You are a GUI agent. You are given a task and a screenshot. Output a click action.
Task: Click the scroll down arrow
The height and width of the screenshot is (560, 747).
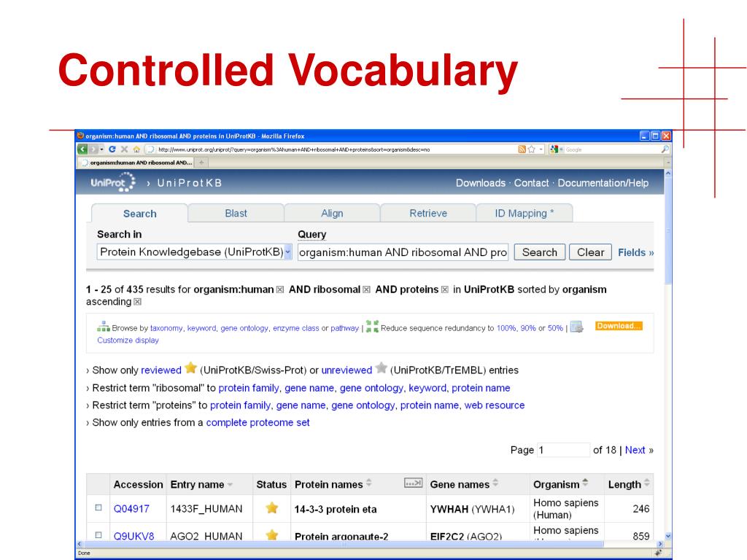[668, 536]
